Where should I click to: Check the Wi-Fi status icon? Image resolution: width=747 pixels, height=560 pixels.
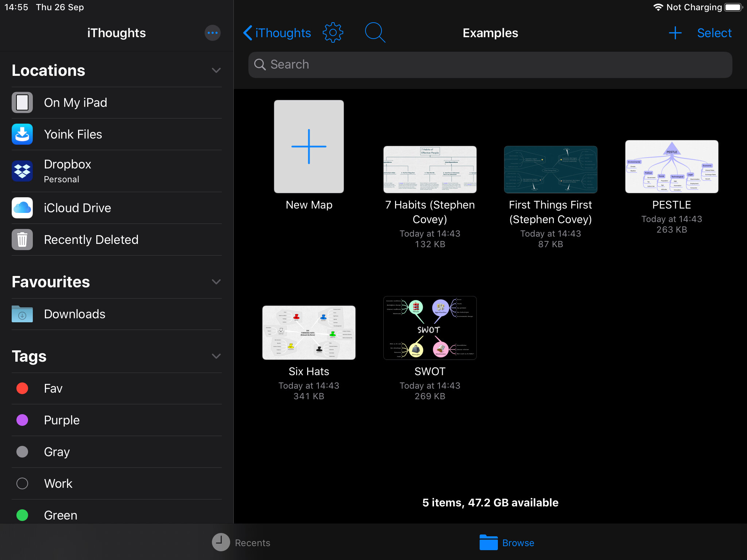[658, 7]
